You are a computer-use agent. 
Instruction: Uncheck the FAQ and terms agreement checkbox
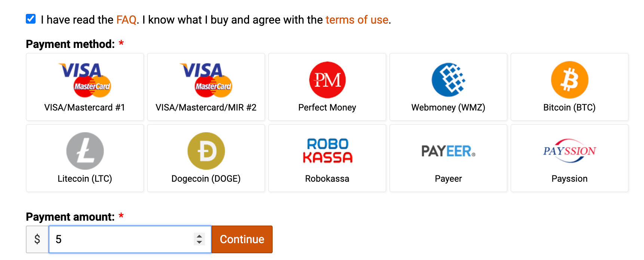[x=31, y=19]
